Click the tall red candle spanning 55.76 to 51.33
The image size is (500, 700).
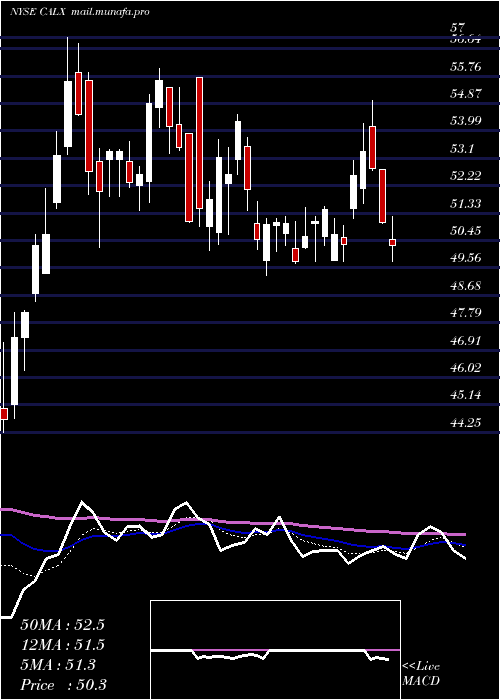click(199, 142)
